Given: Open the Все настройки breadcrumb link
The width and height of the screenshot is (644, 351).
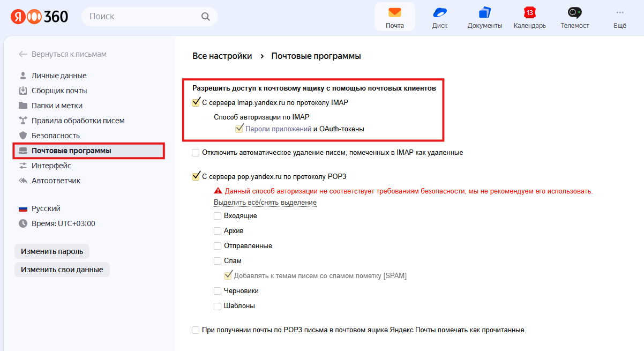Looking at the screenshot, I should [222, 56].
